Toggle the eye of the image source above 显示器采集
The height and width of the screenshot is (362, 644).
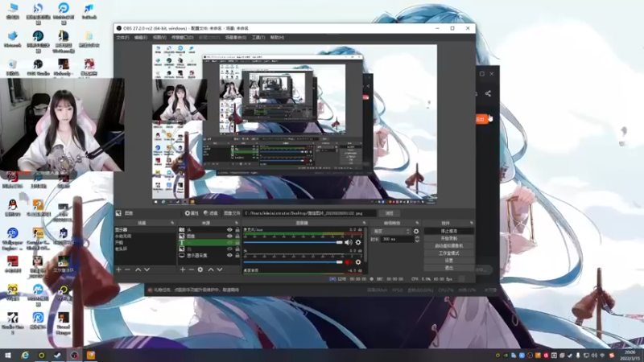229,249
